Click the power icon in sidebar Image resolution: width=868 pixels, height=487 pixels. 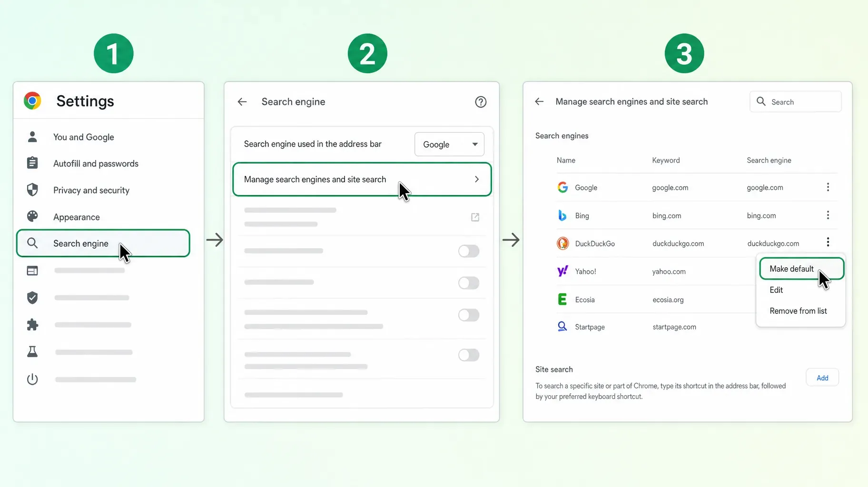click(32, 379)
